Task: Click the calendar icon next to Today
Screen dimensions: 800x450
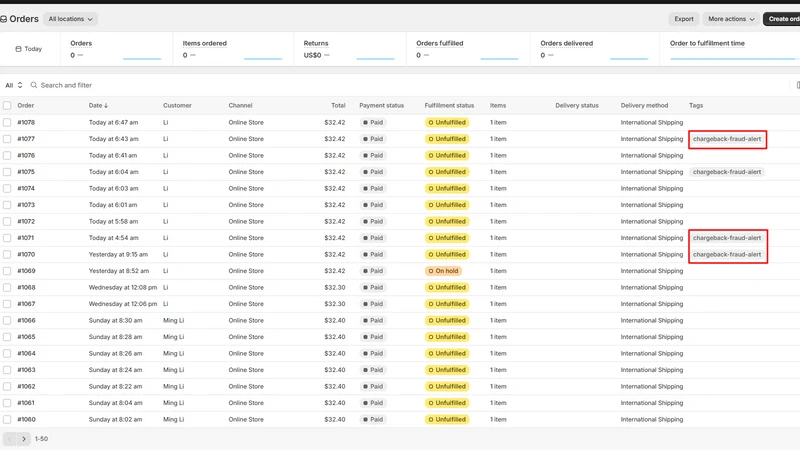Action: [x=18, y=49]
